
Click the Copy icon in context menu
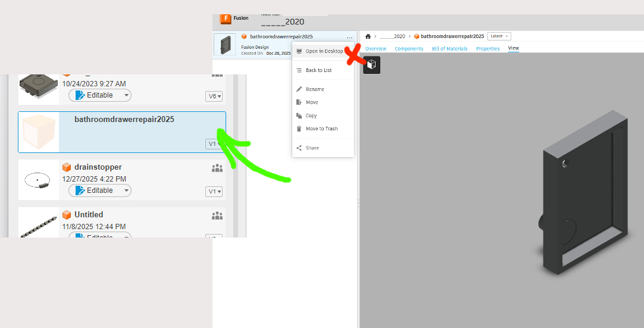299,115
